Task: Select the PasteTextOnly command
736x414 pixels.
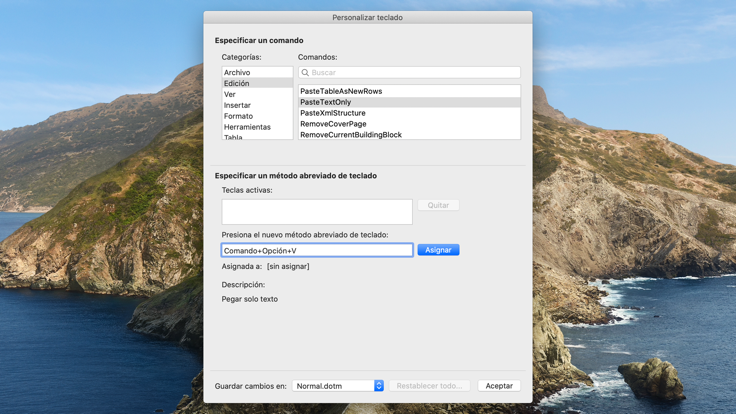Action: pyautogui.click(x=409, y=102)
